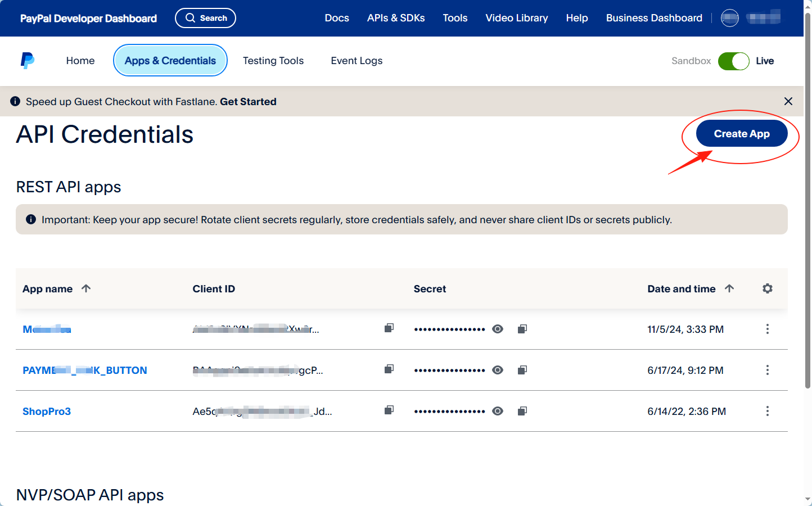Click date 11/5/24, 3:33 PM
Viewport: 812px width, 506px height.
pyautogui.click(x=685, y=329)
